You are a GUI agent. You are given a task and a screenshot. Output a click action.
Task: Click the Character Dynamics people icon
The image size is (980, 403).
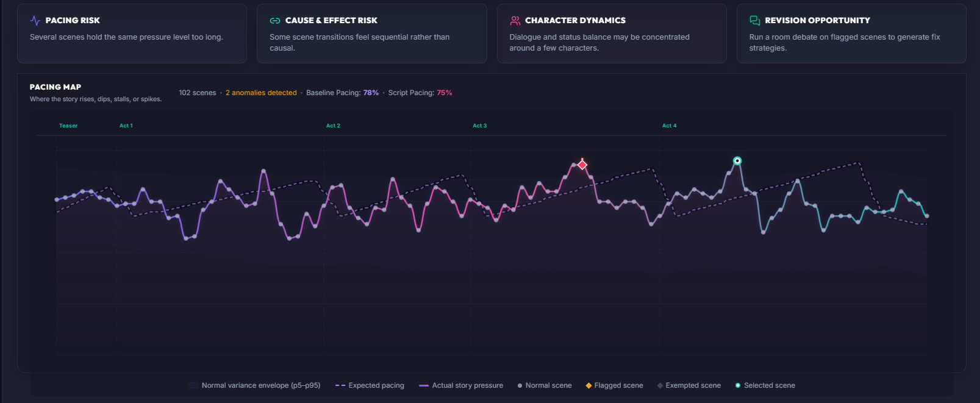pos(515,20)
